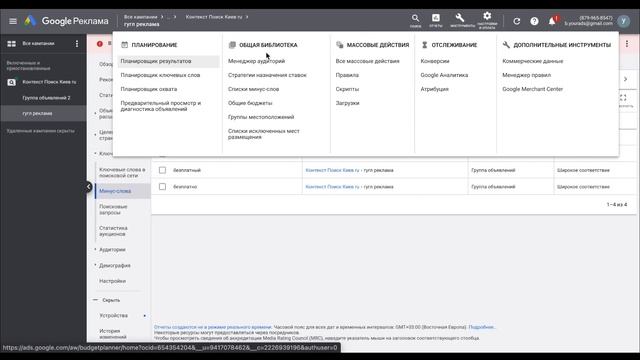
Task: Open 'Загрузки'
Action: click(347, 103)
